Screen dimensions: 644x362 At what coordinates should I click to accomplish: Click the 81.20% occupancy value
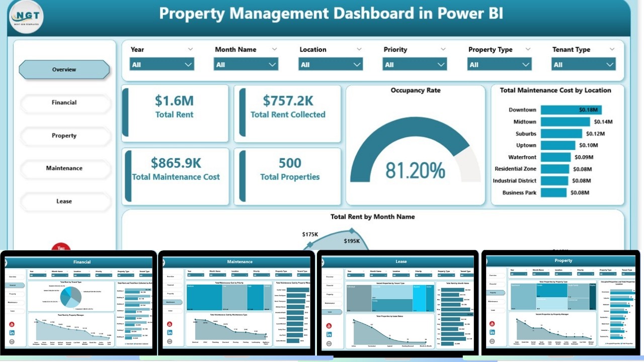click(416, 170)
